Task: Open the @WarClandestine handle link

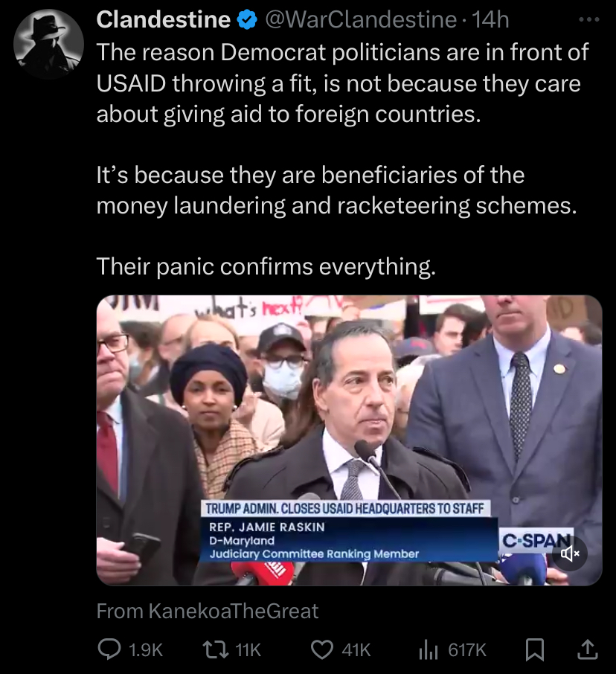Action: 360,19
